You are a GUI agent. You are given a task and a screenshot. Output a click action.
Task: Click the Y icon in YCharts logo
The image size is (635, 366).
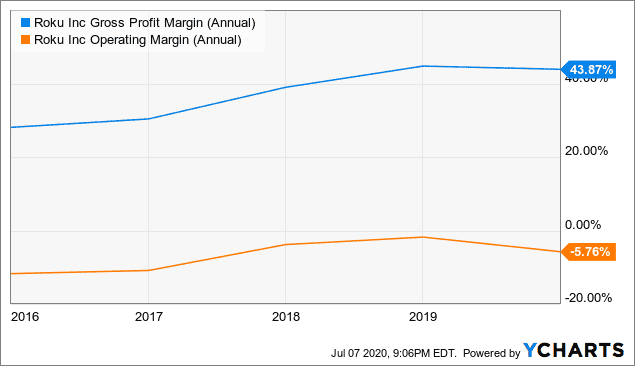(x=530, y=350)
